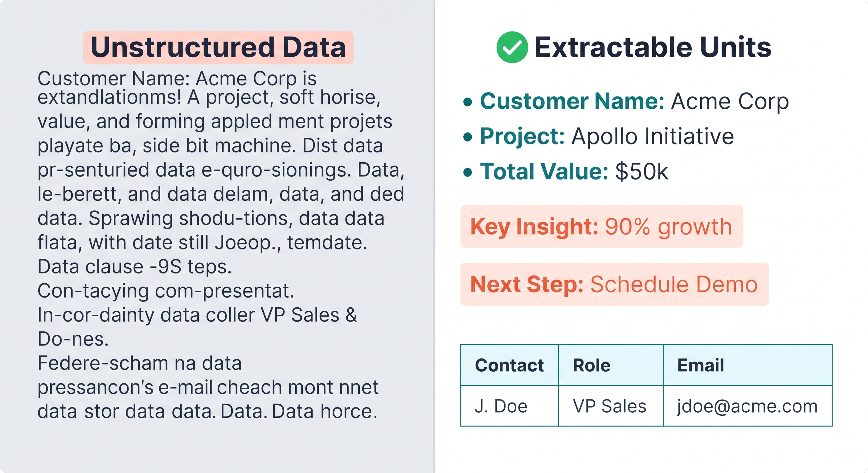Click the Data clause -9S teps line
This screenshot has width=868, height=473.
pos(134,267)
